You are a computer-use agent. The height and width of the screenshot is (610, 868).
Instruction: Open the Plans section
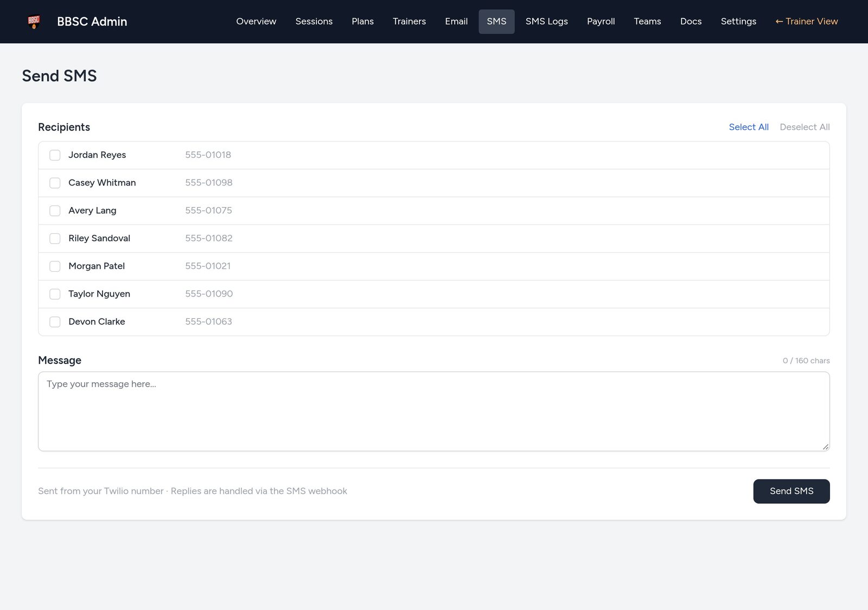pos(362,22)
